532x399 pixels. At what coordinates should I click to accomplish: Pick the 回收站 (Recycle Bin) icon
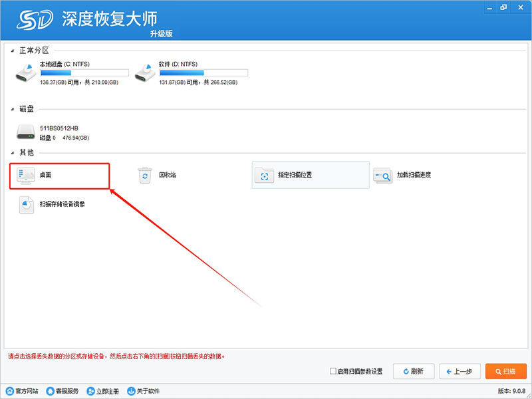pyautogui.click(x=145, y=176)
